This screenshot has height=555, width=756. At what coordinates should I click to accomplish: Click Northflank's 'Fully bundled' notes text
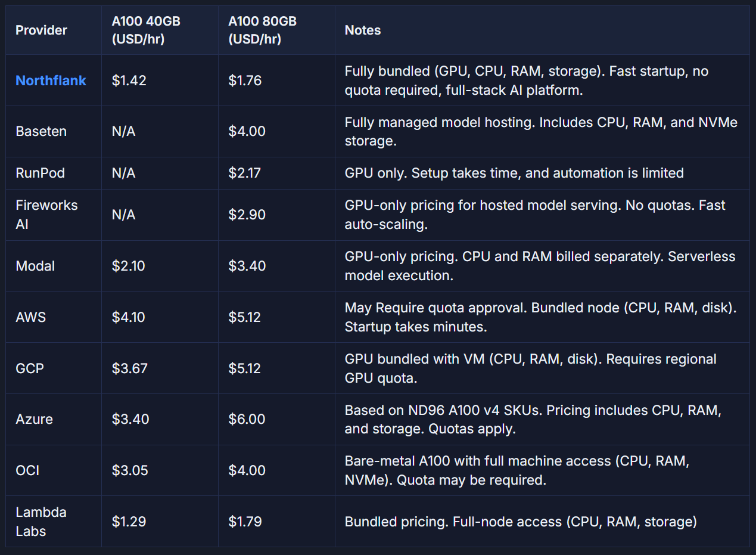[527, 80]
